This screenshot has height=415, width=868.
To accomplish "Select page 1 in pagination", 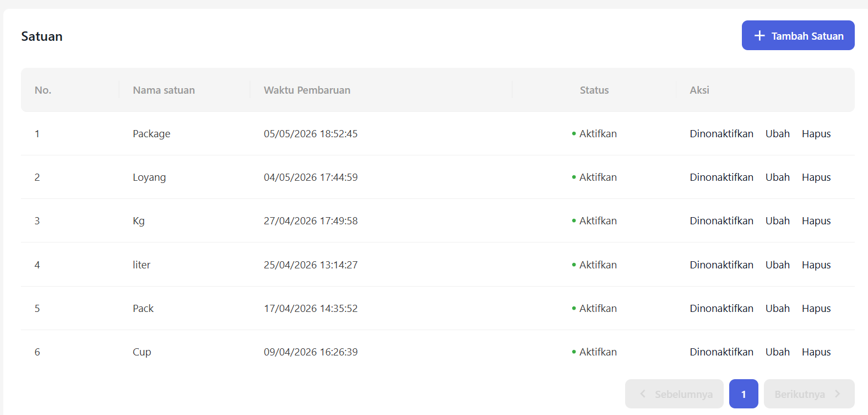I will point(744,394).
